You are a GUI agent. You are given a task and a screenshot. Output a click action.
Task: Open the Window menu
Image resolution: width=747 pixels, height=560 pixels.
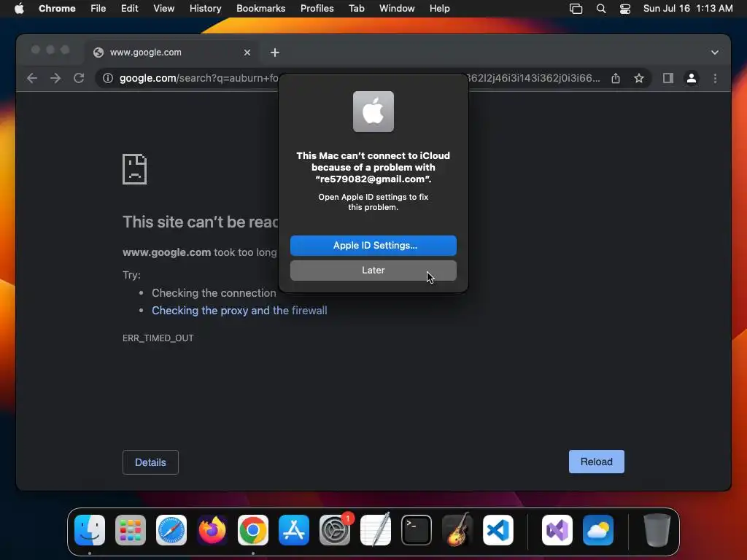[x=397, y=9]
